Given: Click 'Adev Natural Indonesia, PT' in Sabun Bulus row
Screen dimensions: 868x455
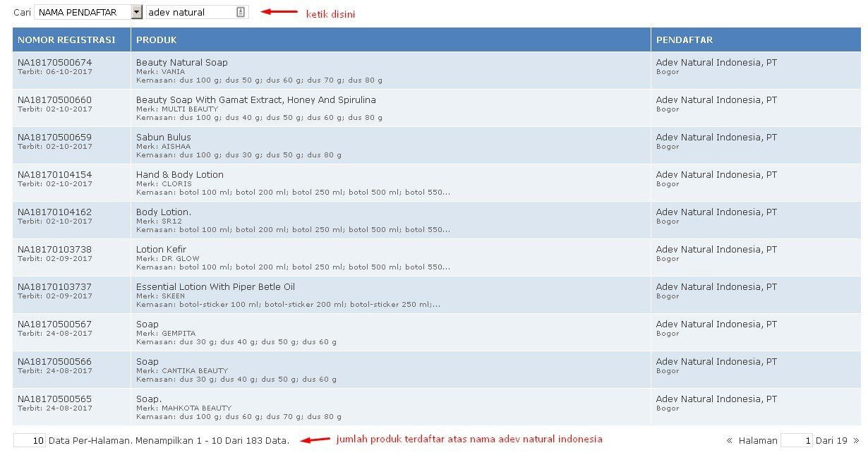Looking at the screenshot, I should [716, 138].
